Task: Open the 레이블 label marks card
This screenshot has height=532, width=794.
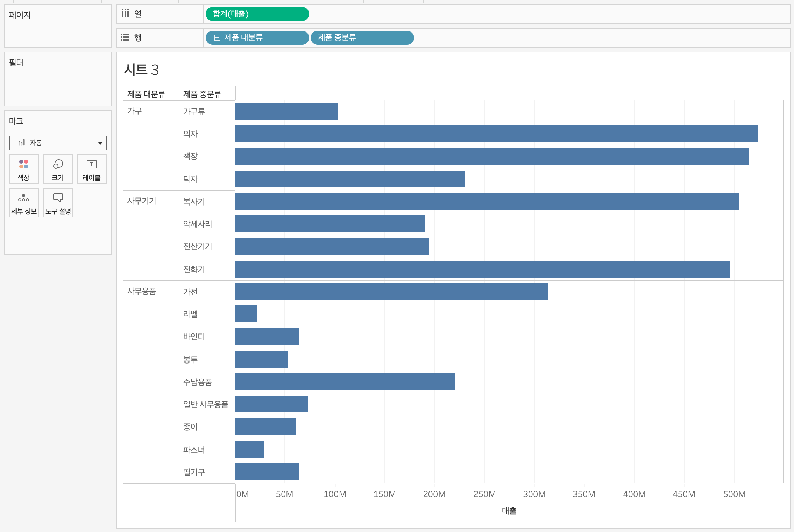Action: (92, 169)
